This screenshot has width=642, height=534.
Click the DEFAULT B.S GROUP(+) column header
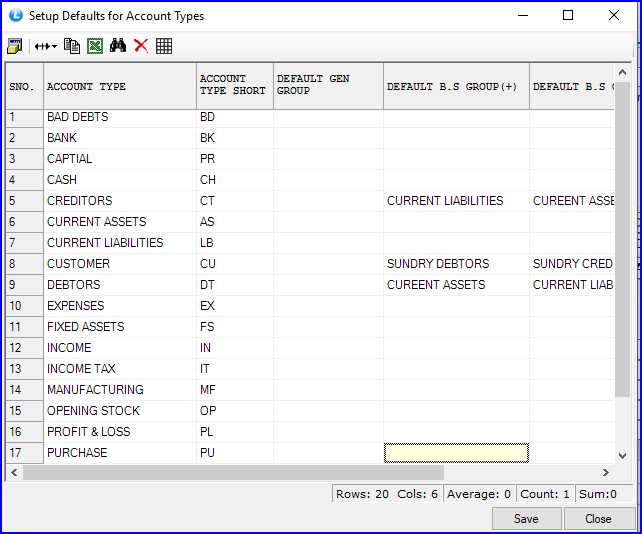point(456,86)
